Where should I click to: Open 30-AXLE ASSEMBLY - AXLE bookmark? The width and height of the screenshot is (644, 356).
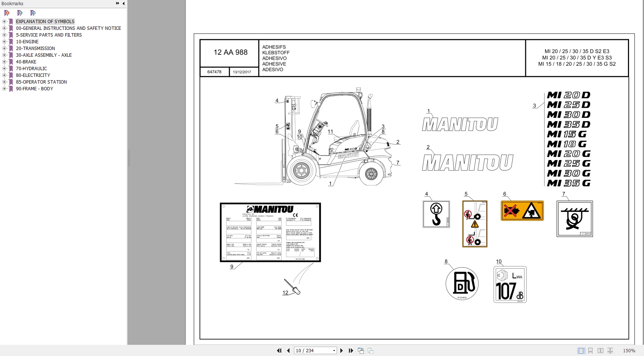pos(44,55)
